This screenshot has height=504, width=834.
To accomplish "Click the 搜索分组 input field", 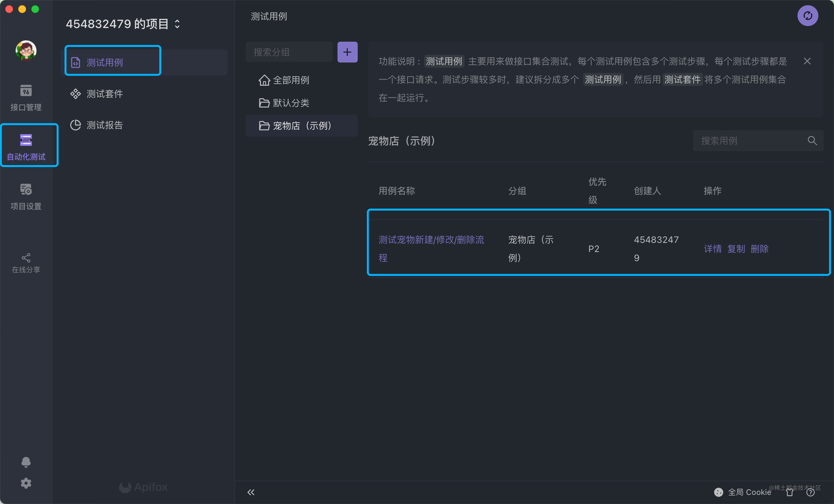I will (289, 52).
